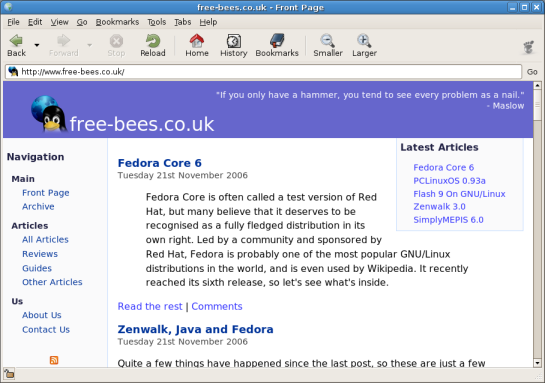This screenshot has height=383, width=545.
Task: Open Zenwalk 3.0 in Latest Articles
Action: tap(439, 206)
